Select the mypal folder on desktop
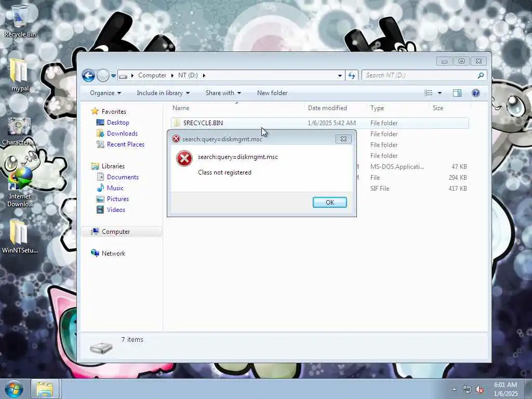The width and height of the screenshot is (532, 399). (x=20, y=75)
